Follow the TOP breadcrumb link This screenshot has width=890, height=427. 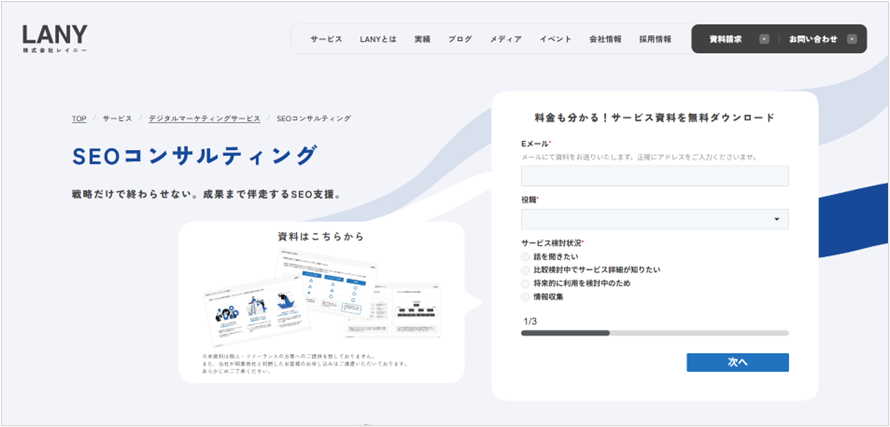[79, 119]
